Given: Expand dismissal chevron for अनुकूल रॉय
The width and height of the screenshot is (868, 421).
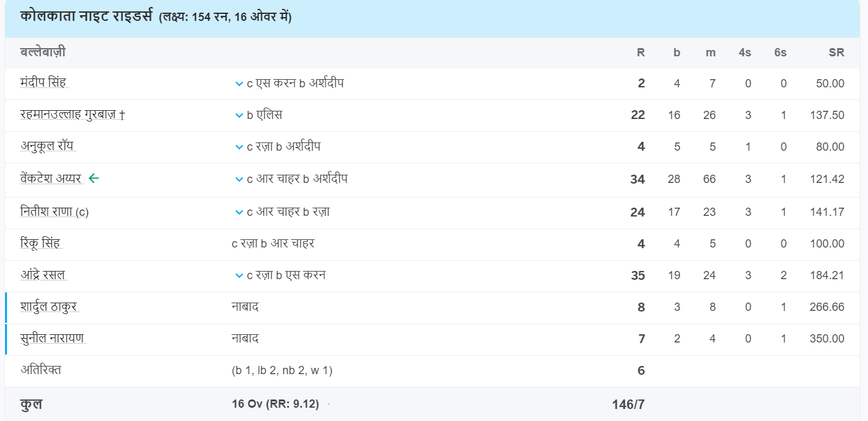Looking at the screenshot, I should 239,147.
